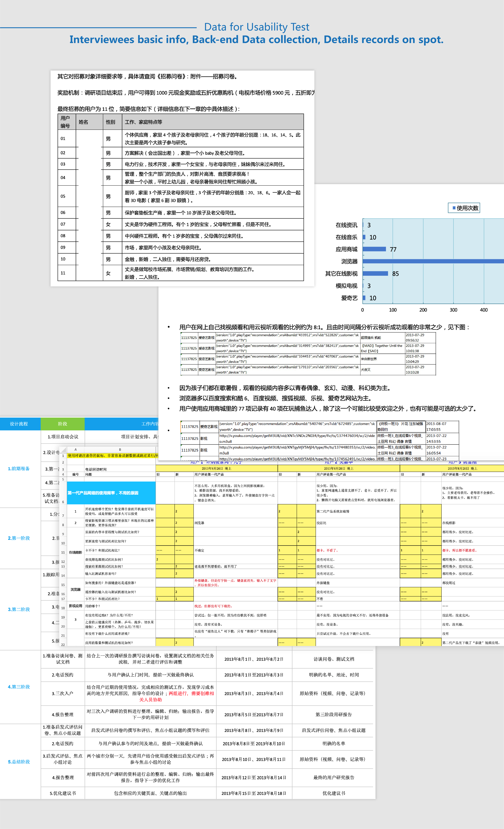Click the 应用商城 bar in the chart
This screenshot has width=504, height=829.
[x=374, y=249]
